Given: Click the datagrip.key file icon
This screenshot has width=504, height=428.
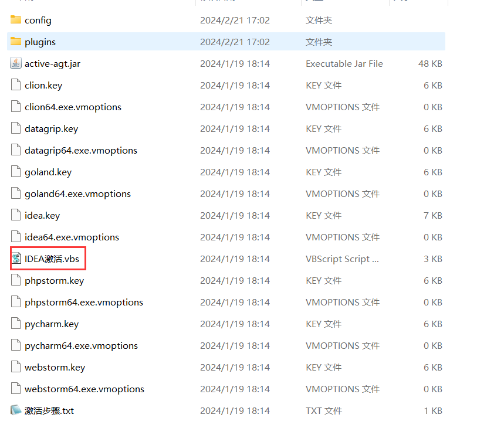Looking at the screenshot, I should click(x=16, y=128).
